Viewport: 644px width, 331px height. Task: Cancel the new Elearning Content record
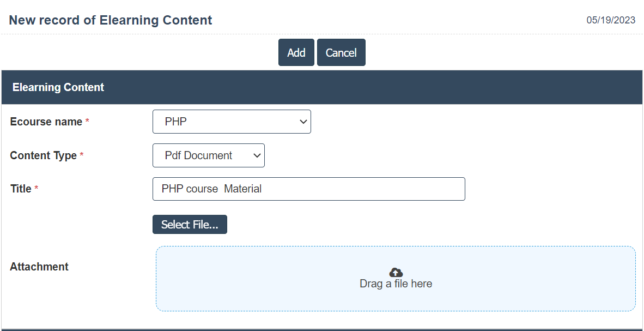pyautogui.click(x=341, y=52)
